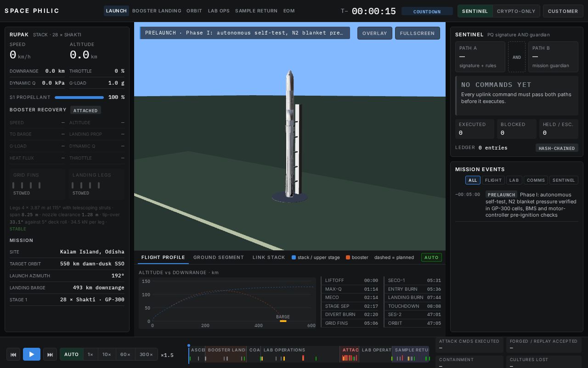The image size is (588, 368).
Task: Skip back to mission start
Action: pyautogui.click(x=13, y=354)
